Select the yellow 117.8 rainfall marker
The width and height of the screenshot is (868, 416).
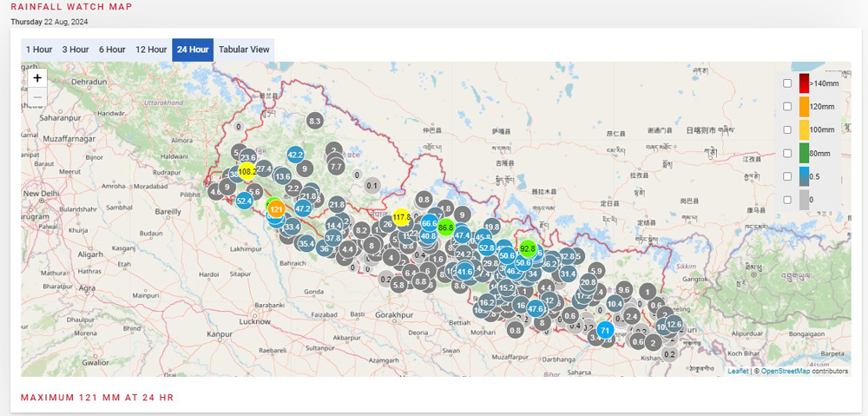tap(401, 217)
